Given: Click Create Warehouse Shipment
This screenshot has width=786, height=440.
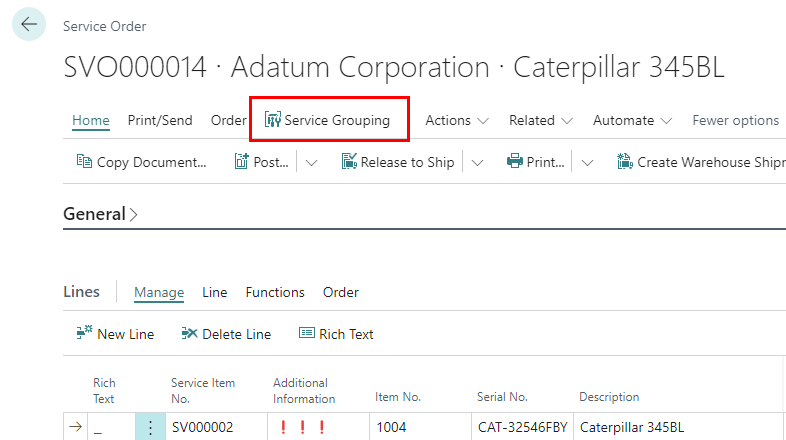Looking at the screenshot, I should [x=702, y=162].
